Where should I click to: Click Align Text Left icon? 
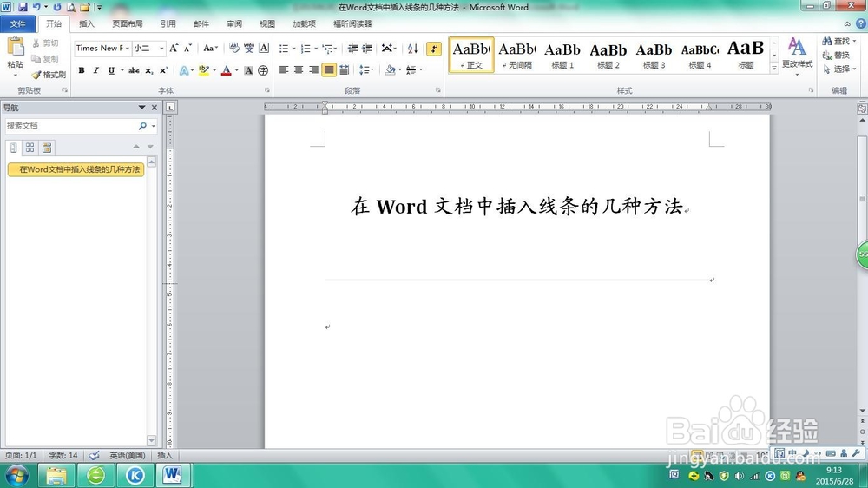[284, 69]
